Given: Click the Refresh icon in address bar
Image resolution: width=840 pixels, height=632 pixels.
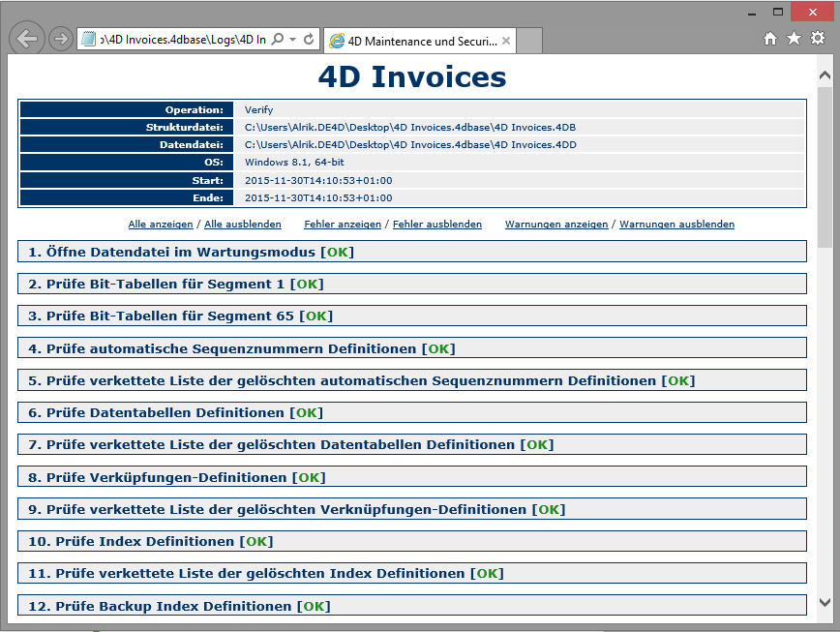Looking at the screenshot, I should point(309,40).
